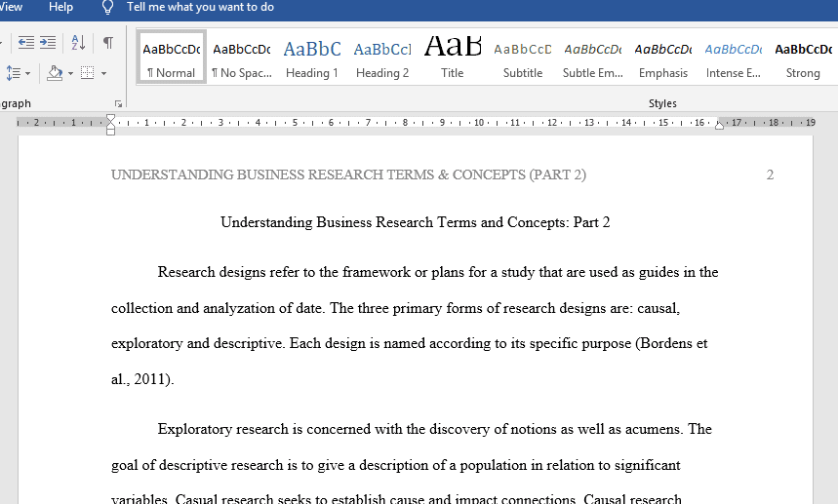Apply the Subtle Emphasis style
The image size is (838, 504).
coord(593,58)
